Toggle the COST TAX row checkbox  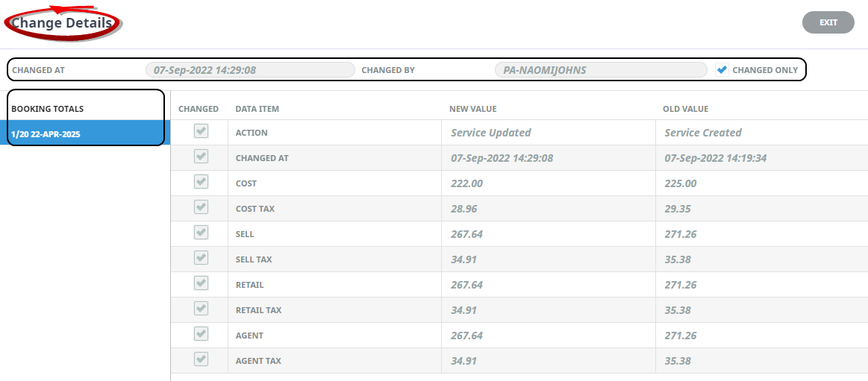201,208
